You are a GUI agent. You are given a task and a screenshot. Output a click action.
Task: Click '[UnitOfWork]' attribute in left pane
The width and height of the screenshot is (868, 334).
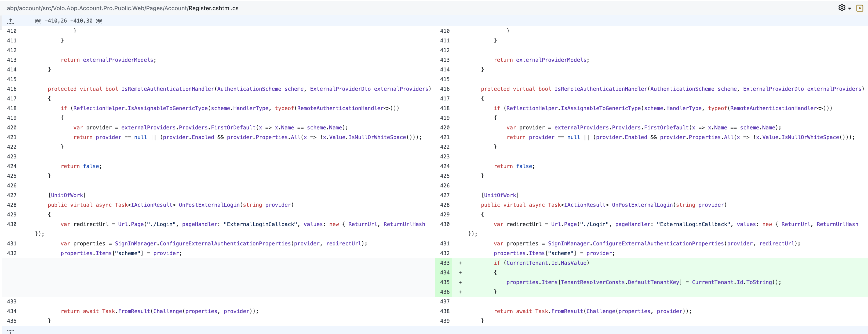pyautogui.click(x=67, y=195)
